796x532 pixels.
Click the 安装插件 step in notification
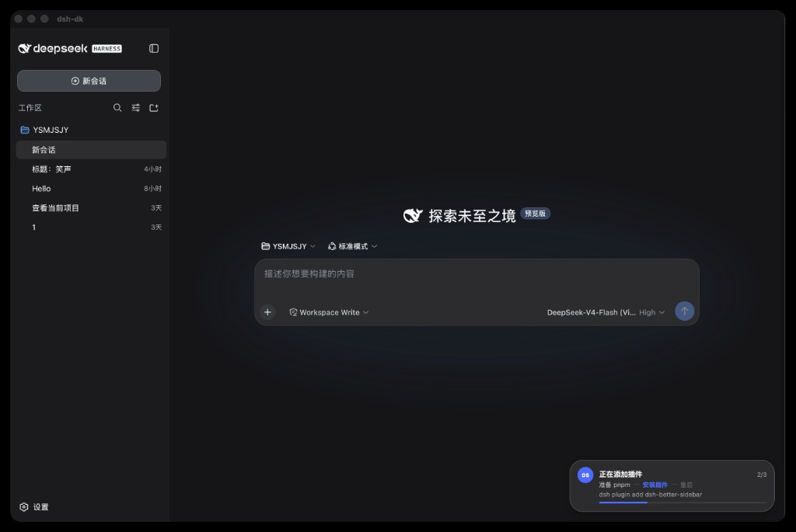pos(655,485)
